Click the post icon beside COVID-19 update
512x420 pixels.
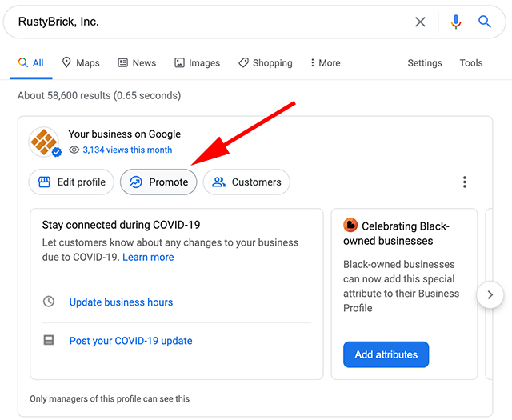(49, 340)
